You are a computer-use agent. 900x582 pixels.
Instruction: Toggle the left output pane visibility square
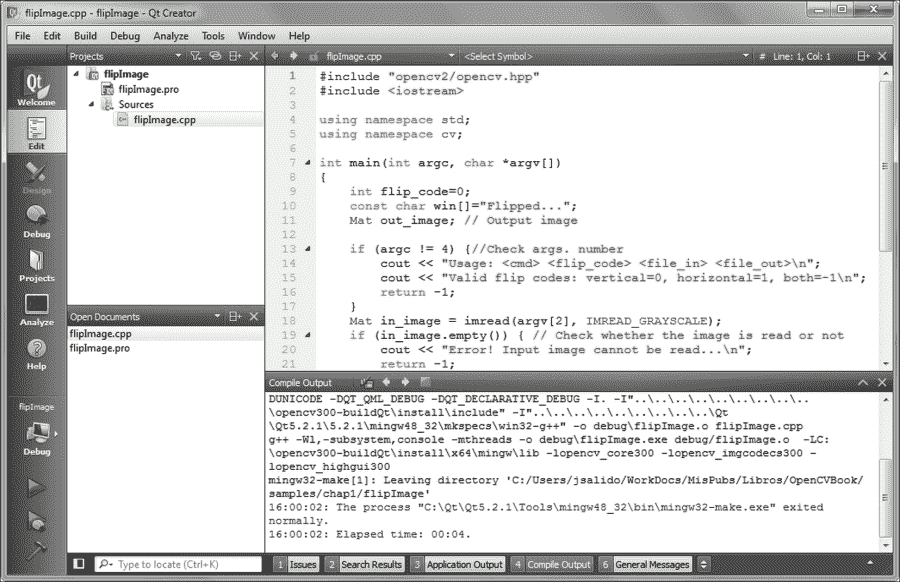[x=80, y=565]
